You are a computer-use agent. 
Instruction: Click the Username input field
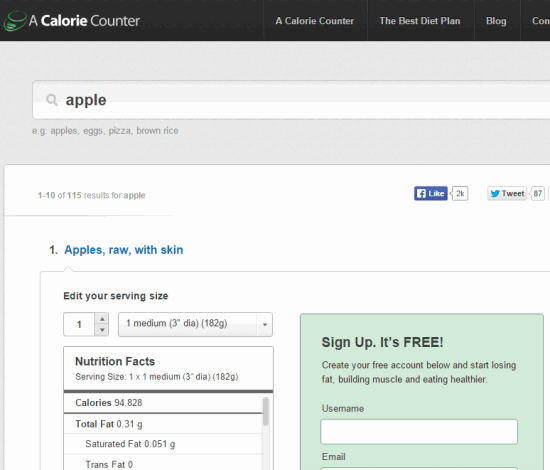click(419, 432)
